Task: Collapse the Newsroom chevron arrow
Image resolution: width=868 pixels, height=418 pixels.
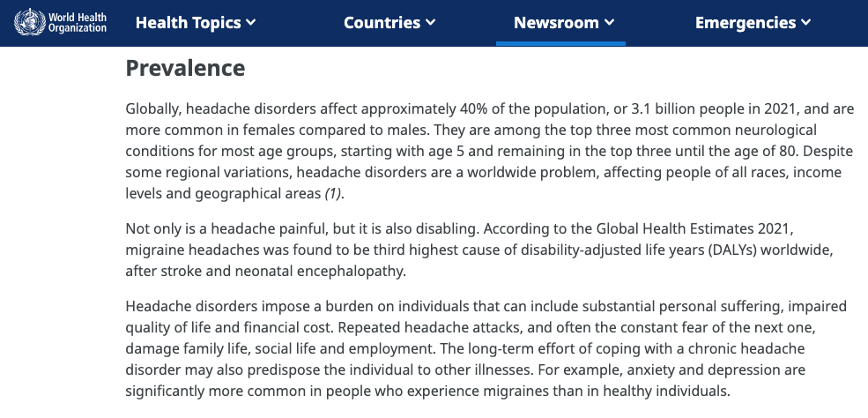Action: tap(609, 23)
